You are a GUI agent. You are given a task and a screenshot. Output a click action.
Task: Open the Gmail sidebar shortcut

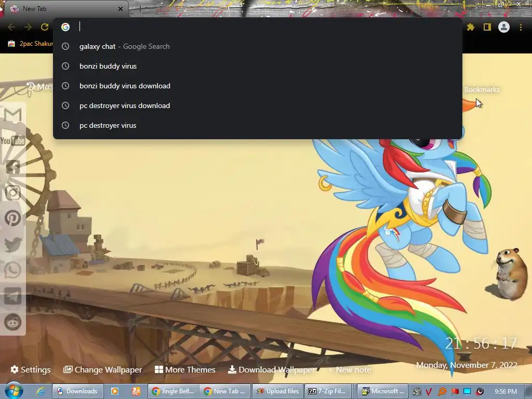(x=13, y=115)
